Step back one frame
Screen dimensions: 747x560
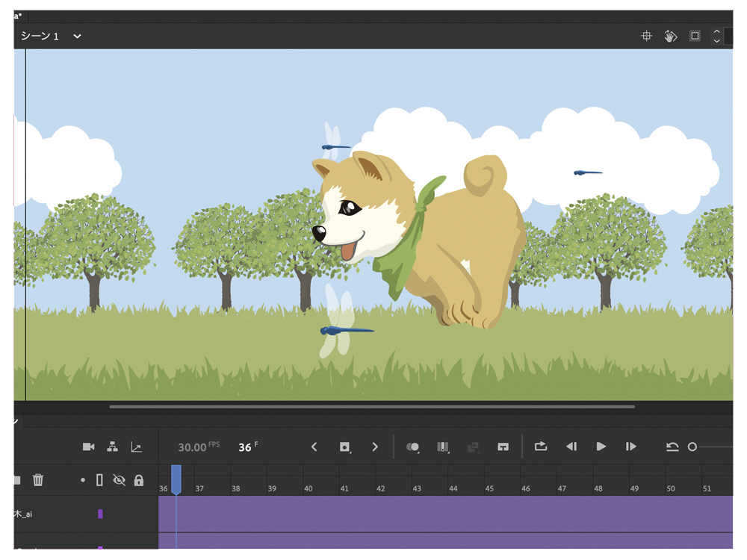click(x=571, y=447)
